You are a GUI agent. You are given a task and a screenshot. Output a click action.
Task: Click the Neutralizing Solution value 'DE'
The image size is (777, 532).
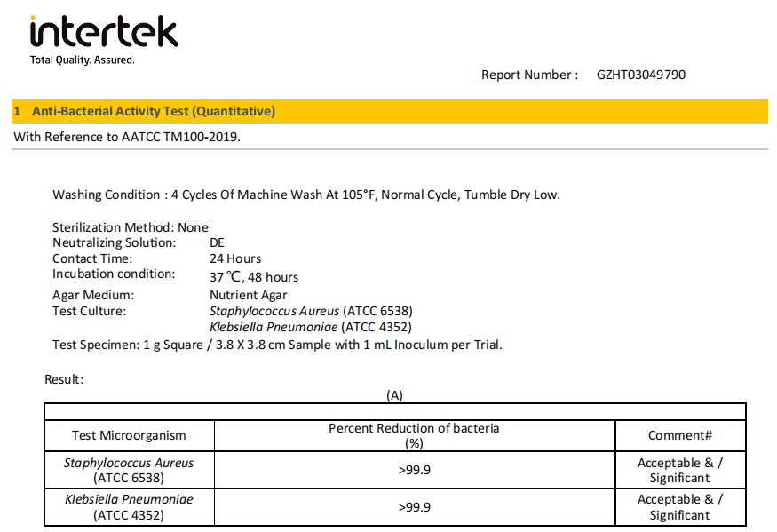pos(218,242)
